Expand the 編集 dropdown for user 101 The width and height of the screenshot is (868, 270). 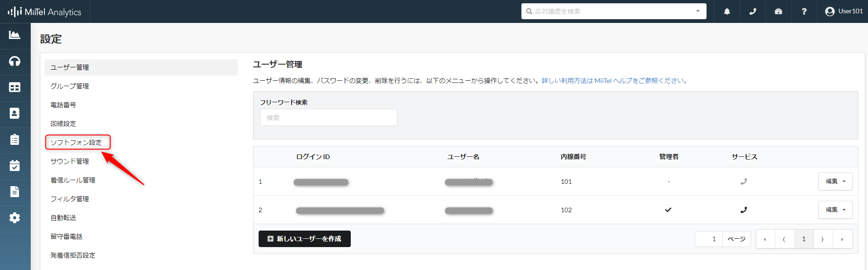[x=835, y=182]
